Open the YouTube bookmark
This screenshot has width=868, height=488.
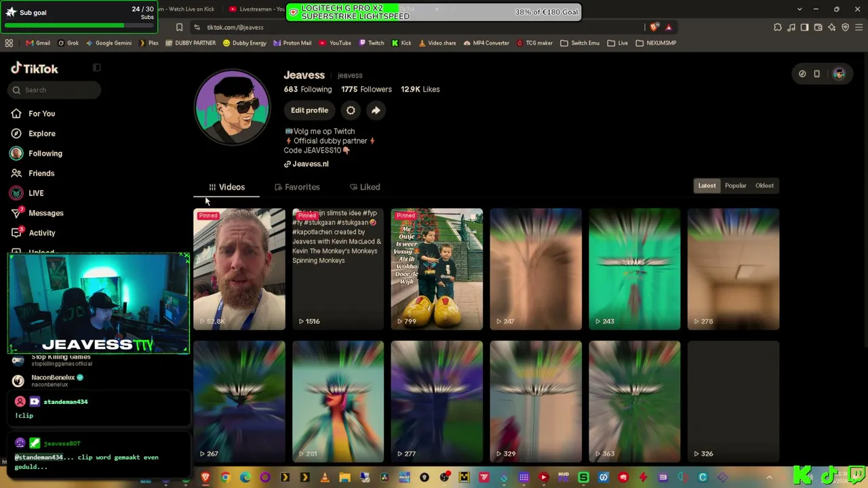335,43
